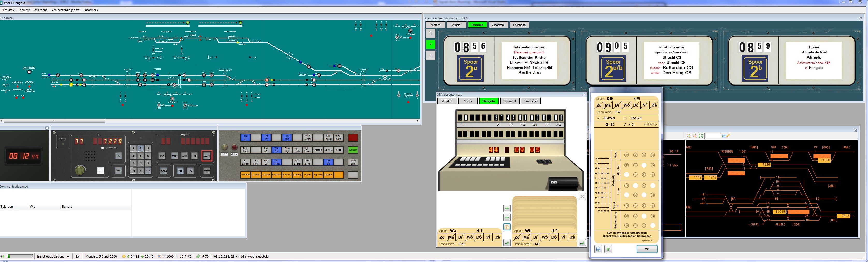
Task: Toggle the Trdl Zl button on the key panel
Action: tap(245, 137)
